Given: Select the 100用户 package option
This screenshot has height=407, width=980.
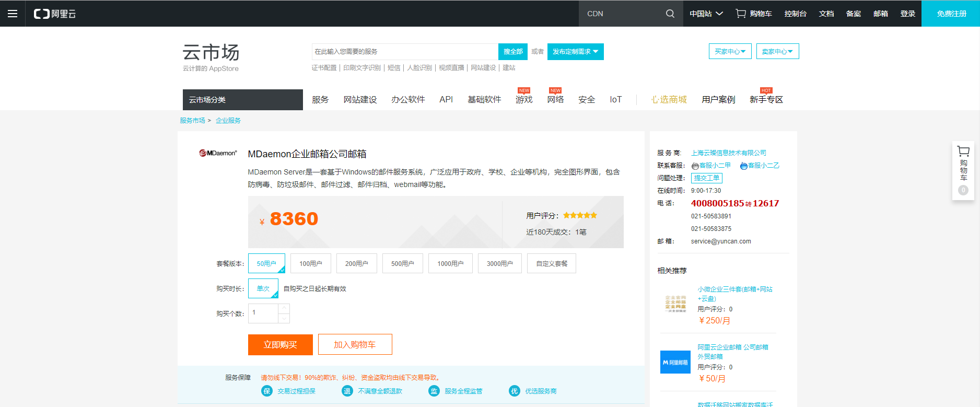Looking at the screenshot, I should tap(311, 263).
